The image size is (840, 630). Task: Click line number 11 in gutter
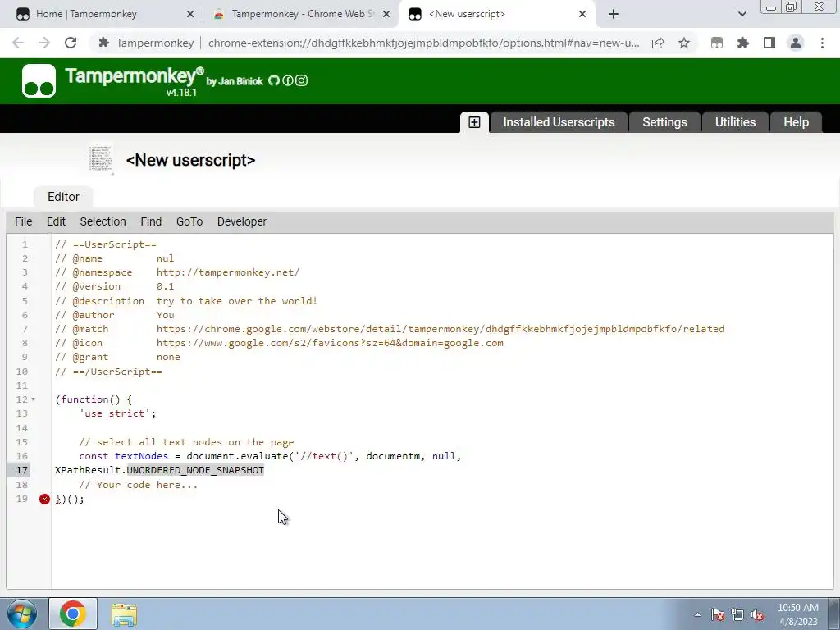[x=21, y=386]
